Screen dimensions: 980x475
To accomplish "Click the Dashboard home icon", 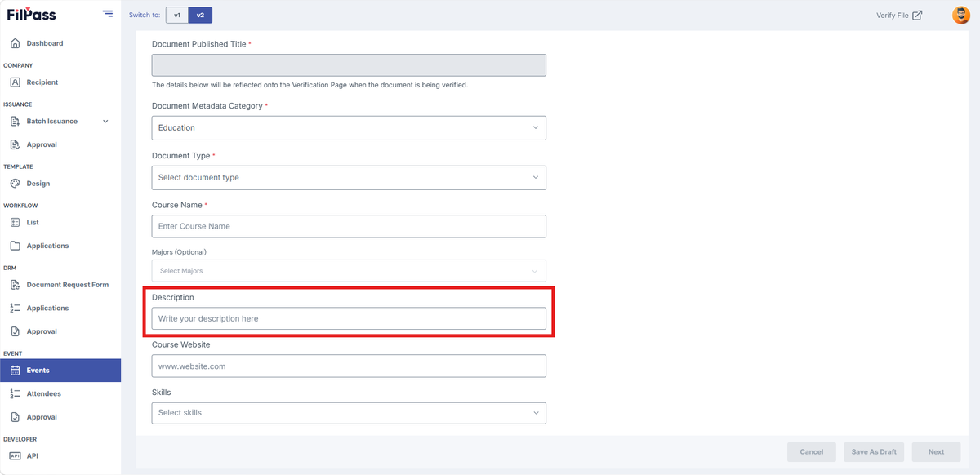I will pyautogui.click(x=15, y=43).
